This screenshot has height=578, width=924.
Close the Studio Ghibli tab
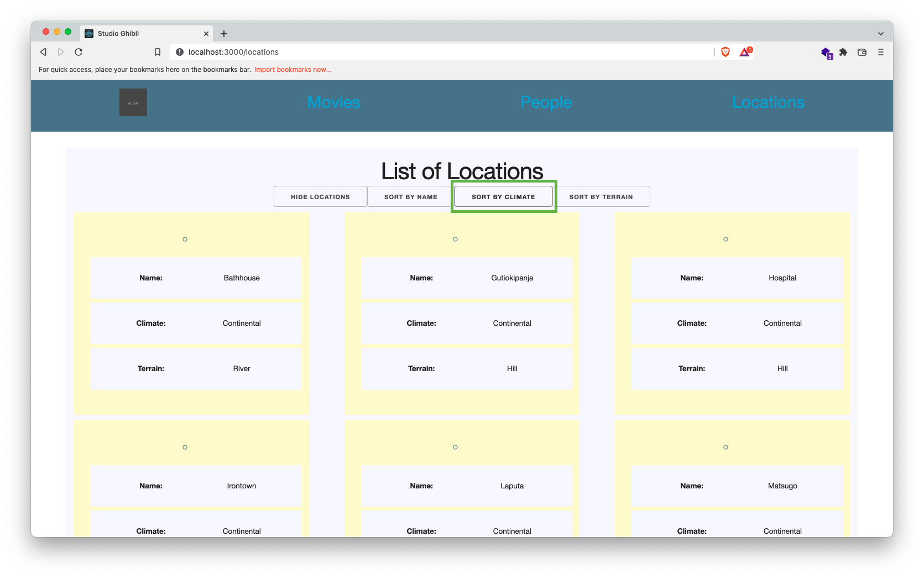pyautogui.click(x=206, y=34)
